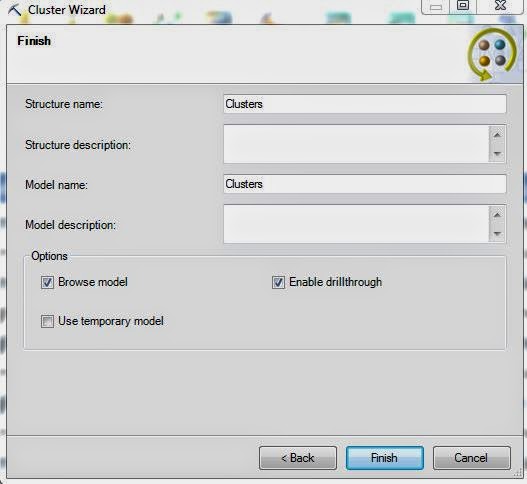This screenshot has width=527, height=484.
Task: Click inside the Structure description box
Action: click(356, 144)
